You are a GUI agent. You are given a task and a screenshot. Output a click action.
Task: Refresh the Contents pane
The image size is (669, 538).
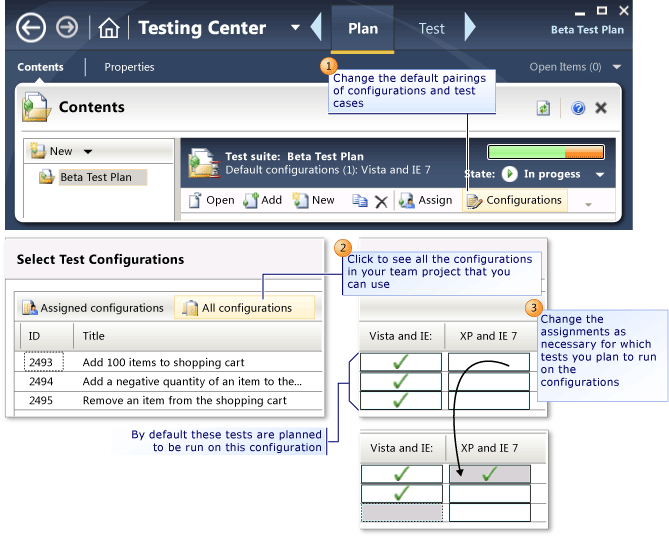click(543, 108)
